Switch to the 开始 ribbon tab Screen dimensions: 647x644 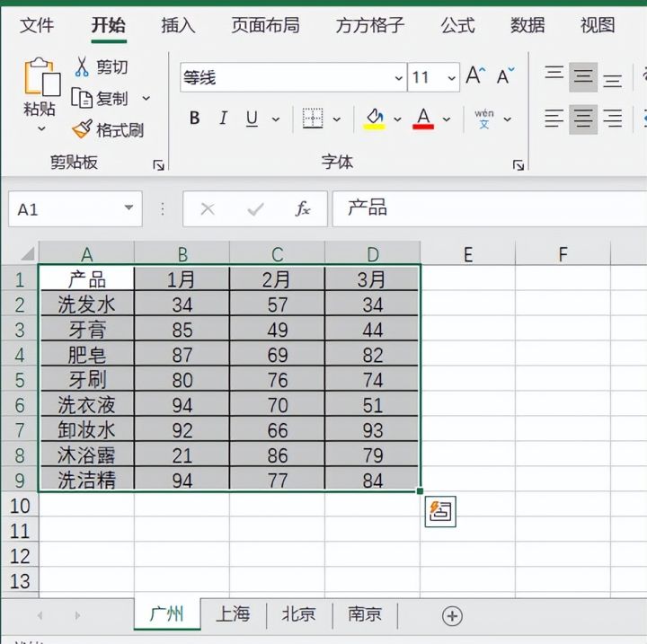109,25
